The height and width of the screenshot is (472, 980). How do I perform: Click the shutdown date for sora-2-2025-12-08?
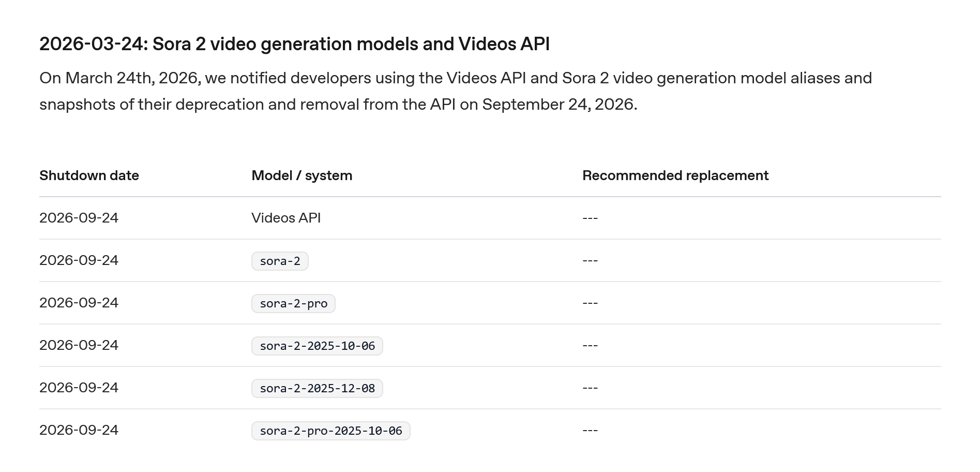pyautogui.click(x=79, y=388)
